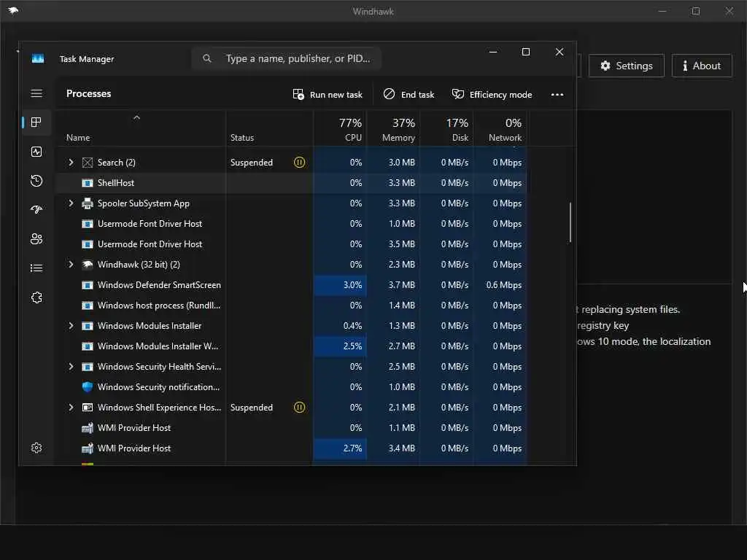The image size is (747, 560).
Task: Open the Users icon in sidebar
Action: tap(36, 239)
